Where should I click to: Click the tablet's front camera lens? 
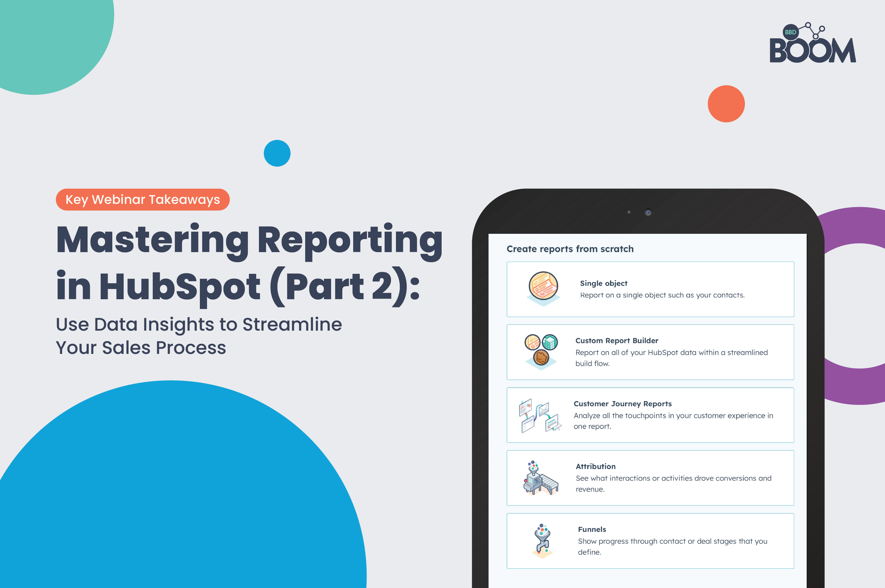click(648, 212)
